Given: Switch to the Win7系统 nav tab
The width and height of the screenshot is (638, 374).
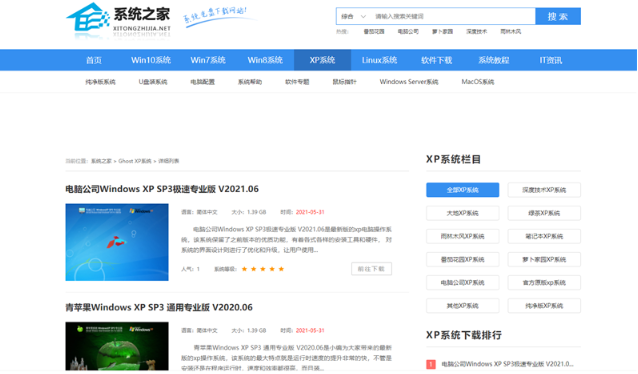Looking at the screenshot, I should (x=208, y=60).
